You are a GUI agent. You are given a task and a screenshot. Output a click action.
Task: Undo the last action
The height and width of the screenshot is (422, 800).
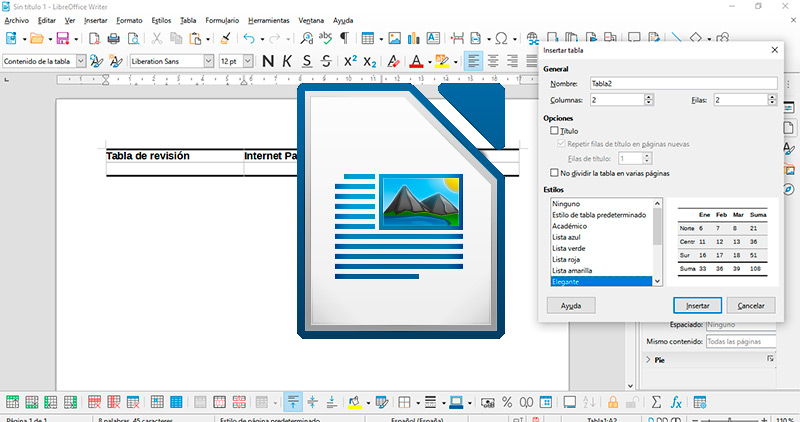[x=249, y=38]
